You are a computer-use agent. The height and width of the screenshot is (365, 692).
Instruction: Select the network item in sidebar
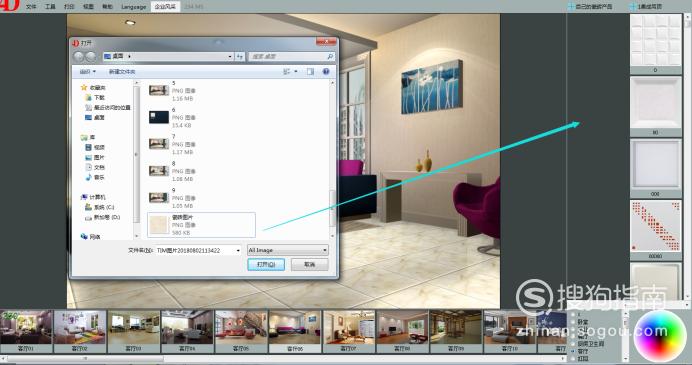(90, 237)
